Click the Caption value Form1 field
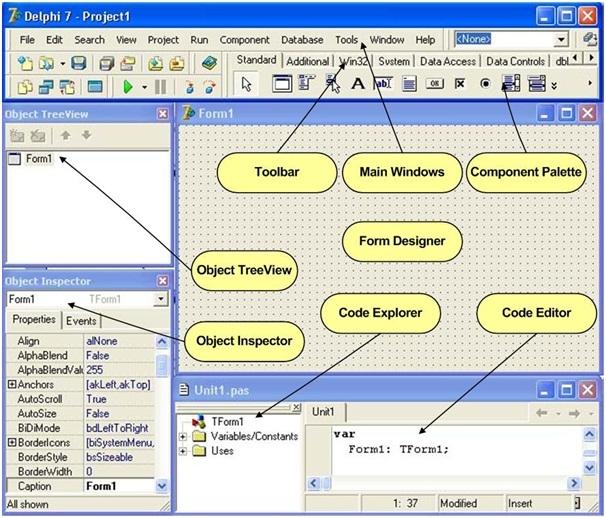Image resolution: width=606 pixels, height=518 pixels. (119, 486)
